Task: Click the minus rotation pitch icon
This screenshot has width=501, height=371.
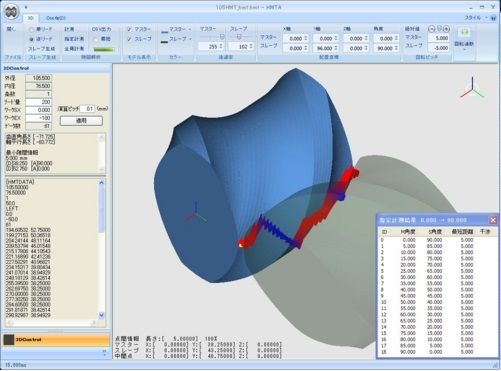Action: [431, 29]
